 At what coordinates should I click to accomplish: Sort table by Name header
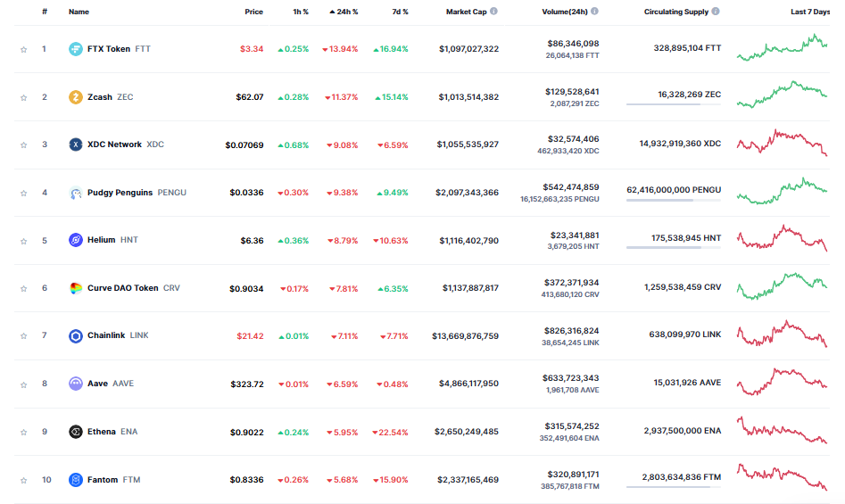click(x=79, y=12)
